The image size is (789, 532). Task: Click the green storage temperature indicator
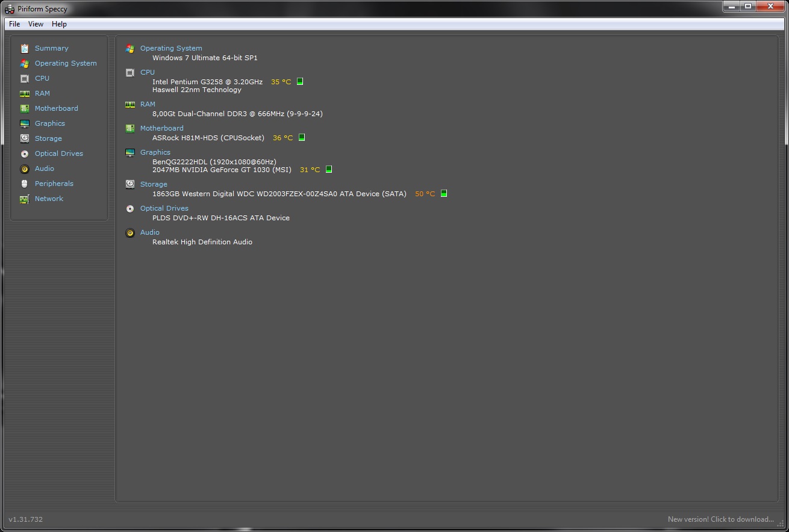[x=444, y=194]
